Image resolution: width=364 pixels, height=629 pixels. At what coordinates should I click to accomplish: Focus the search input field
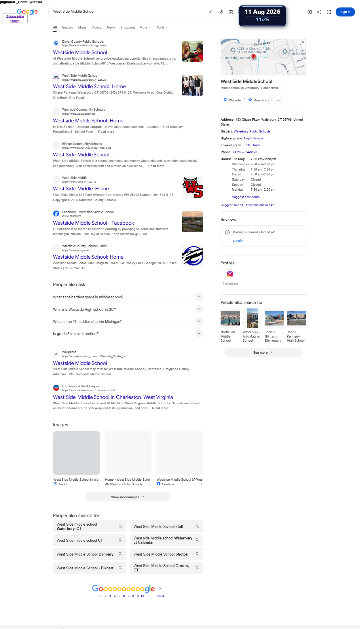tap(129, 12)
